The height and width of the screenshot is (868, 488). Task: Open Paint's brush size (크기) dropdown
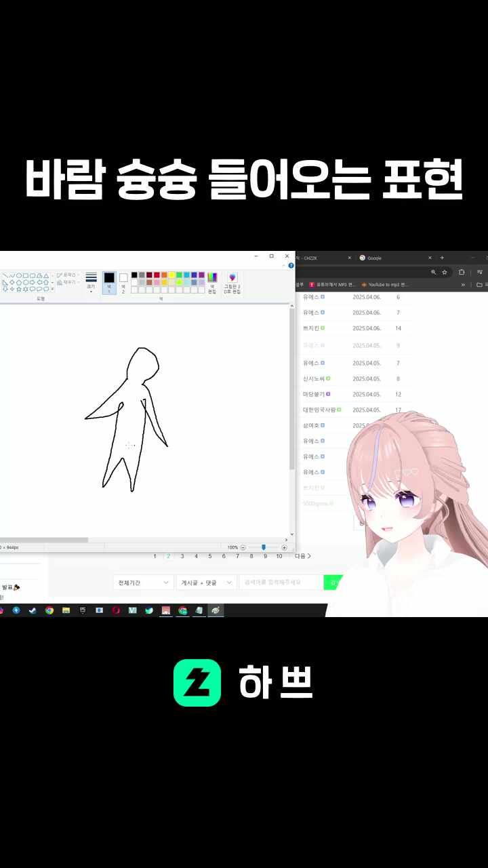[x=91, y=282]
